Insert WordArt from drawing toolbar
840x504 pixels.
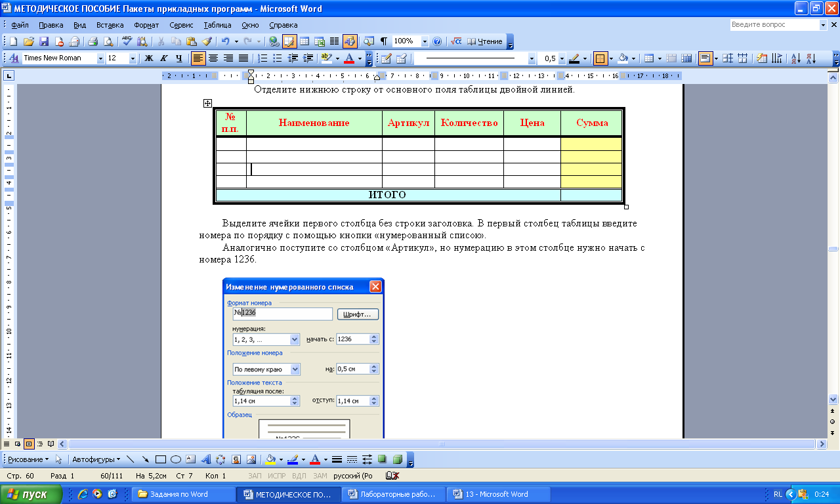click(205, 459)
